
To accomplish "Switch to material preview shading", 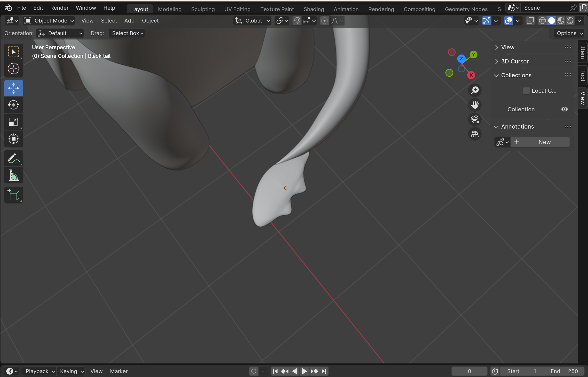I will coord(561,21).
